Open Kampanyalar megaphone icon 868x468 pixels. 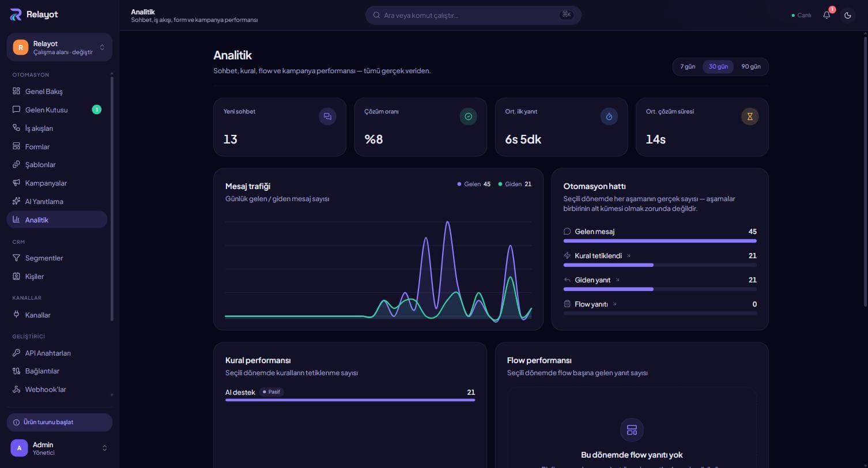click(16, 183)
